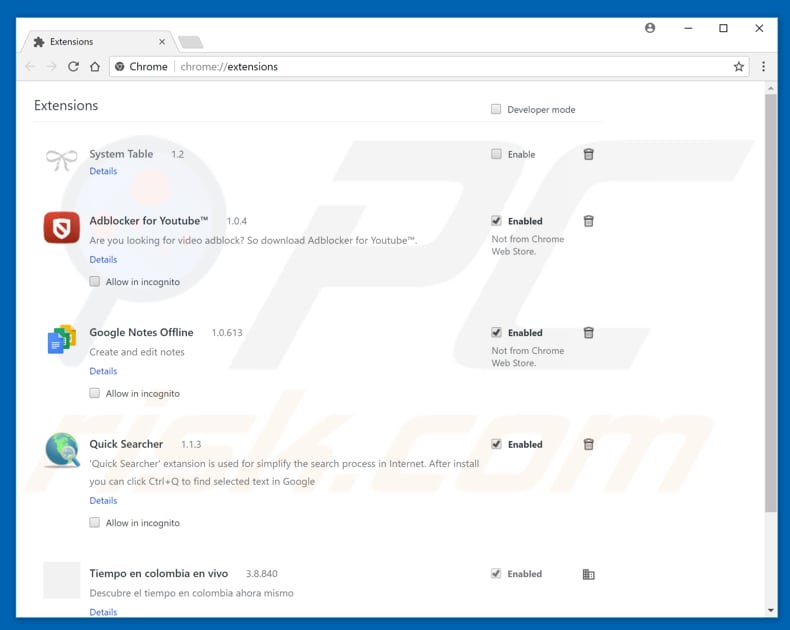Viewport: 790px width, 630px height.
Task: Remove Adblocker for Youtube using trash icon
Action: click(588, 221)
